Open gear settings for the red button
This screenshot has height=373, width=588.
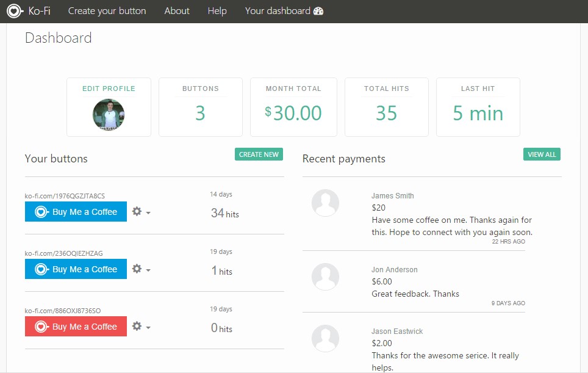tap(137, 326)
